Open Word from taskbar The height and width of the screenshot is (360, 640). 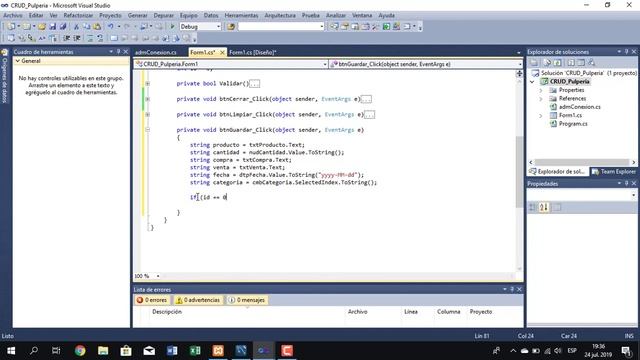pyautogui.click(x=172, y=351)
